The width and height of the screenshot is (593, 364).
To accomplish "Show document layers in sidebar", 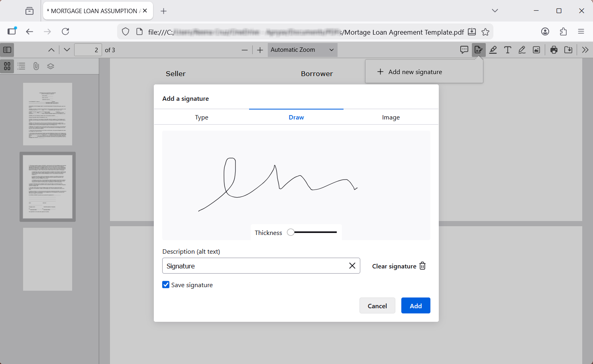I will (51, 66).
